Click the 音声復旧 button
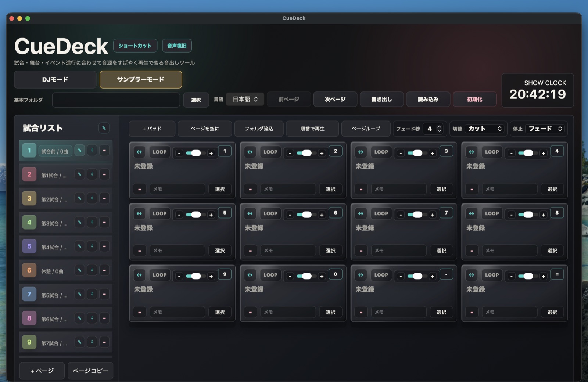The height and width of the screenshot is (382, 588). [x=177, y=46]
